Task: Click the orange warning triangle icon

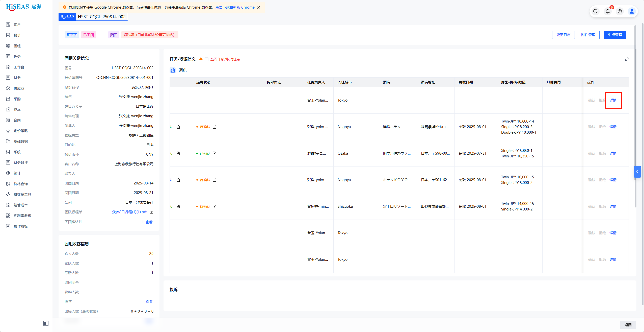Action: [201, 59]
